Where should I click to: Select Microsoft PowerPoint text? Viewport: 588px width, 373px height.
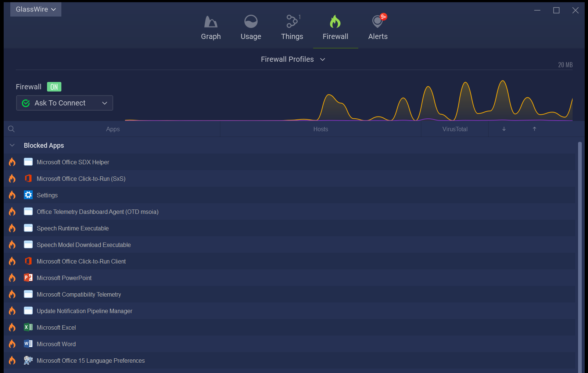(x=64, y=278)
